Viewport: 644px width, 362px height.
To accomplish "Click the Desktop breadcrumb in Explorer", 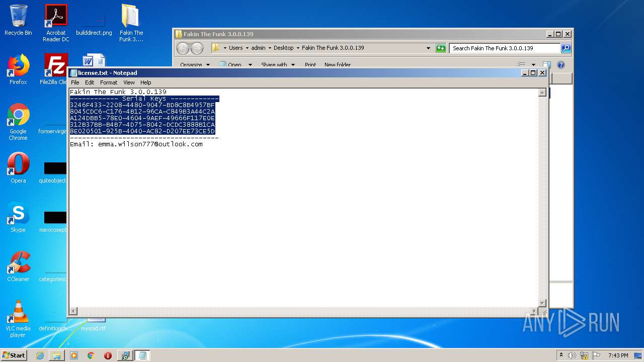I will point(283,48).
